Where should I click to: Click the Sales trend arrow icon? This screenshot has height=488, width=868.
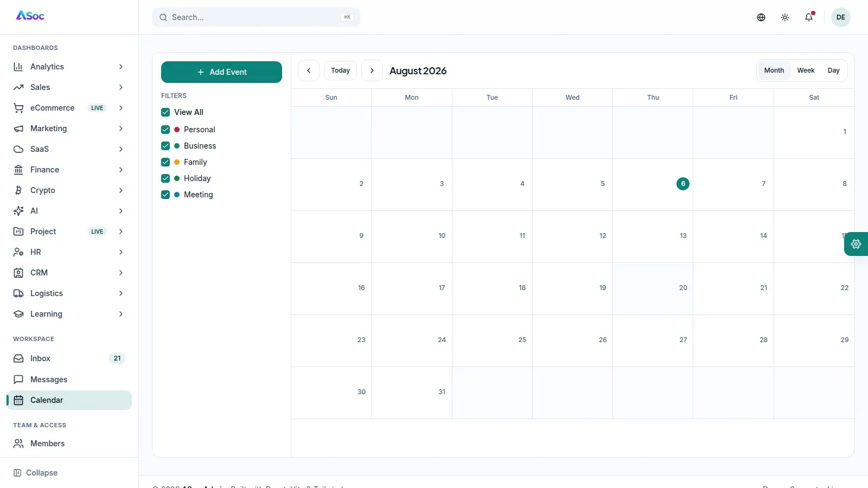[18, 87]
